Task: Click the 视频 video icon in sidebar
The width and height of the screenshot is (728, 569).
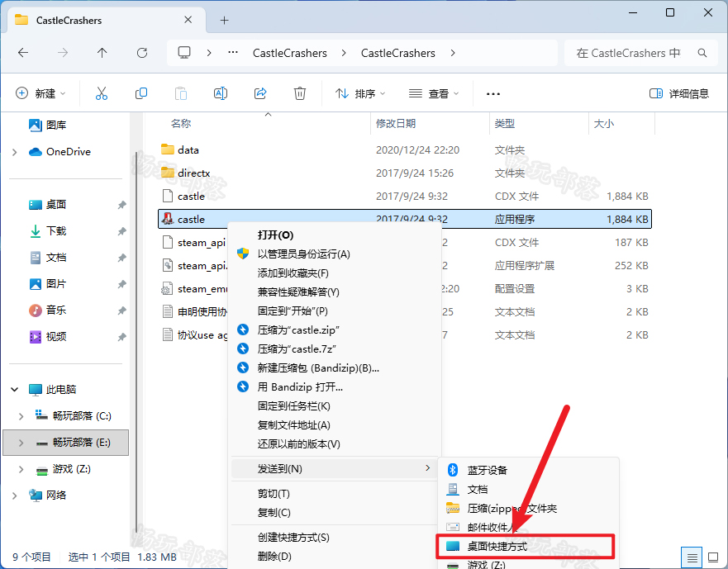Action: click(x=36, y=336)
